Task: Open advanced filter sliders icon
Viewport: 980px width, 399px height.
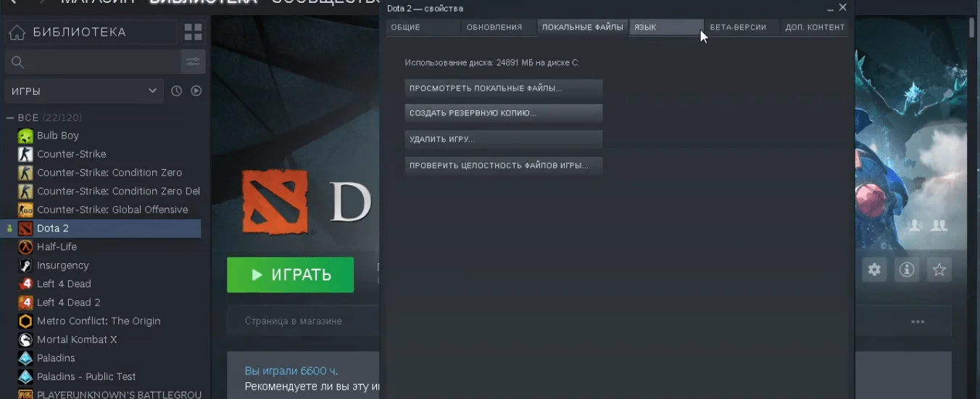Action: (193, 62)
